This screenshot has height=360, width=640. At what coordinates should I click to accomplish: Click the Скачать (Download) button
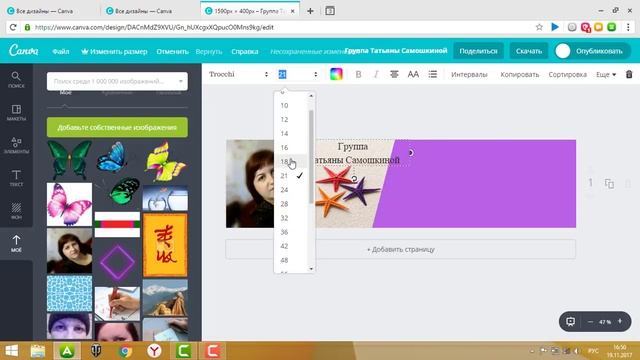pyautogui.click(x=529, y=51)
